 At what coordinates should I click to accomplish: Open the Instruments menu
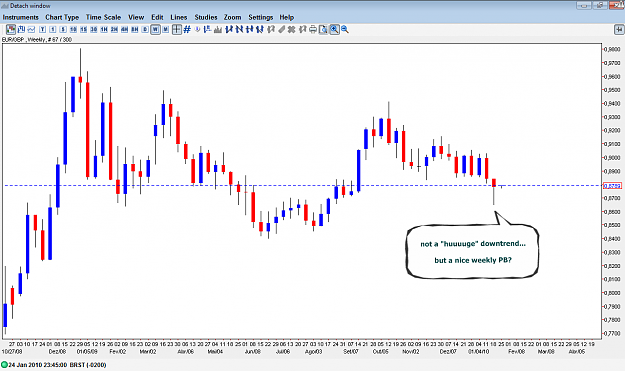click(x=21, y=17)
